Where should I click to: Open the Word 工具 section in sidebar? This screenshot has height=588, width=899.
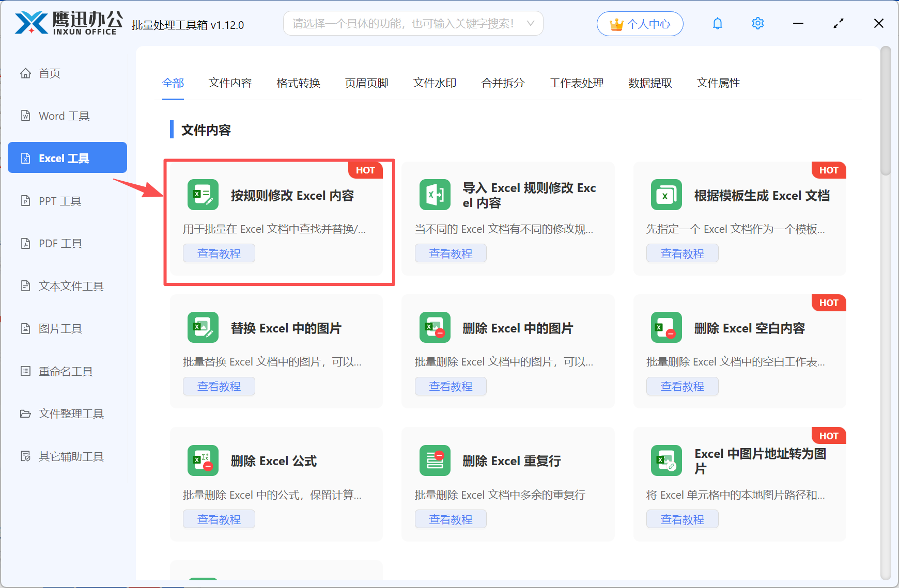coord(63,116)
